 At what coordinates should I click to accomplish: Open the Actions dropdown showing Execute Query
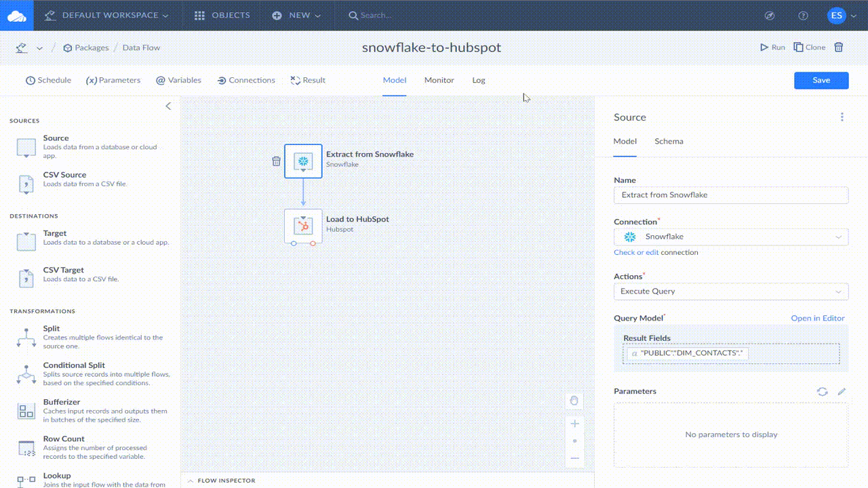tap(731, 291)
